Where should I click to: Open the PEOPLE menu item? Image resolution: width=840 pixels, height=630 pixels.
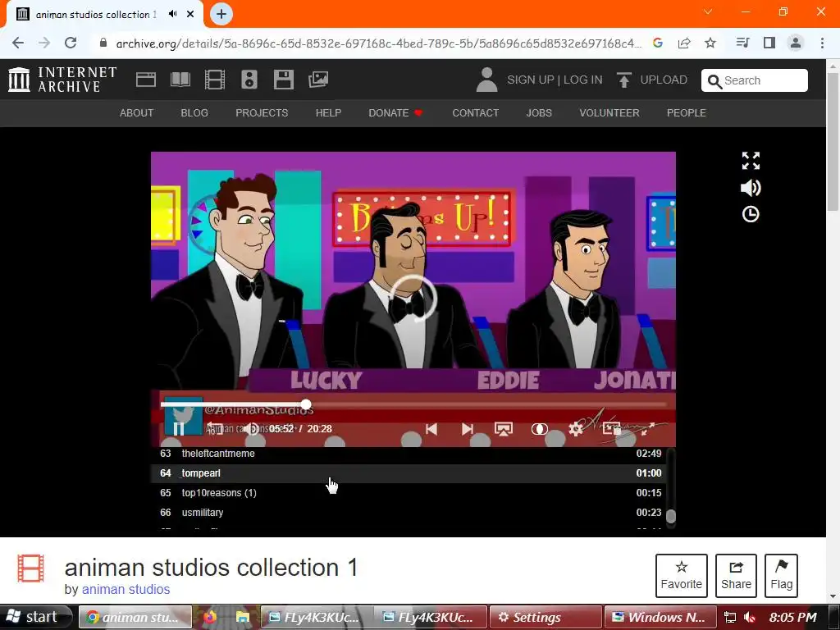coord(687,113)
